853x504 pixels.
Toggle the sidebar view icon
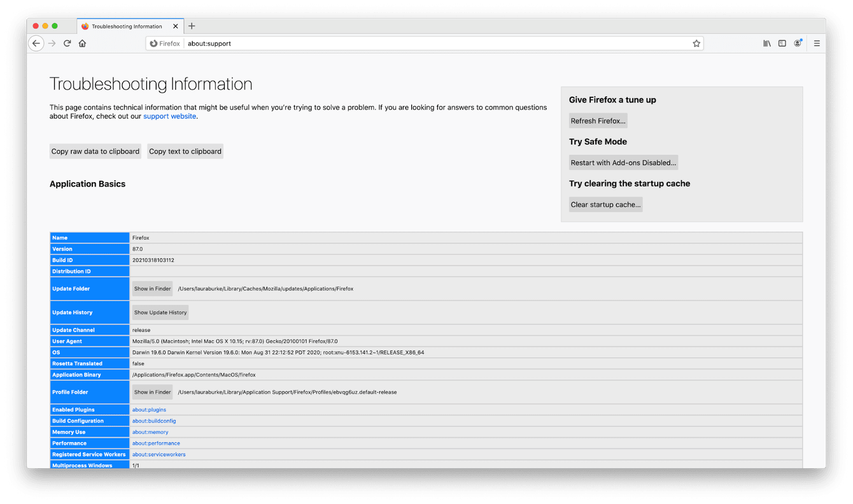782,43
